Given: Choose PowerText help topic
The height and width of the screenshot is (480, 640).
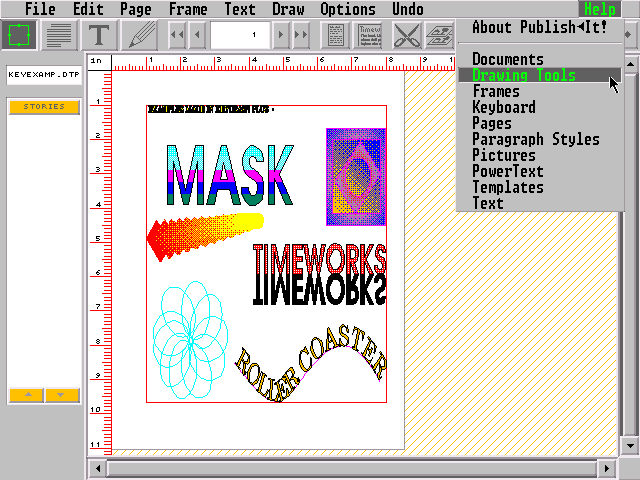Looking at the screenshot, I should 540,171.
